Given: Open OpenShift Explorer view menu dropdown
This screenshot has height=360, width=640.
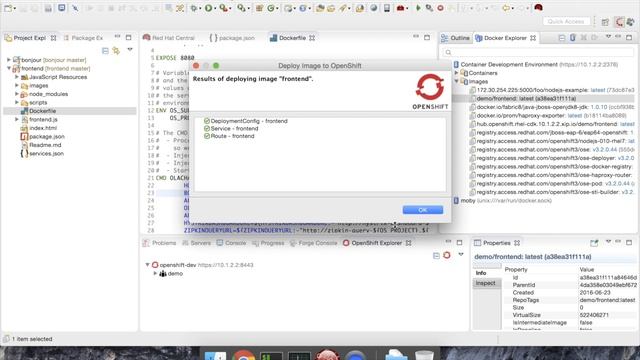Looking at the screenshot, I should pos(461,255).
